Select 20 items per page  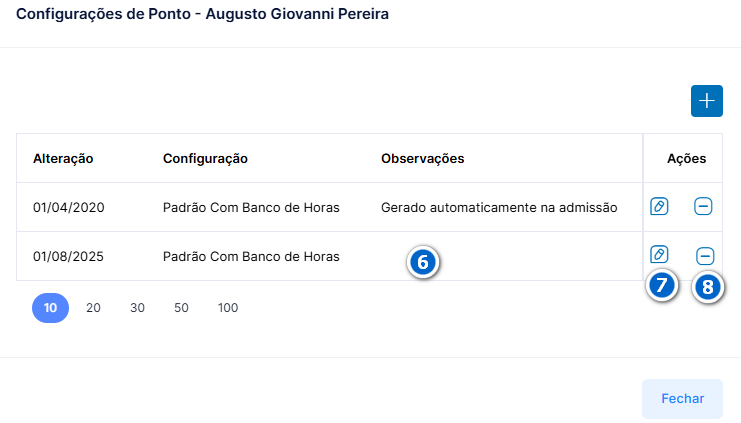click(x=93, y=308)
